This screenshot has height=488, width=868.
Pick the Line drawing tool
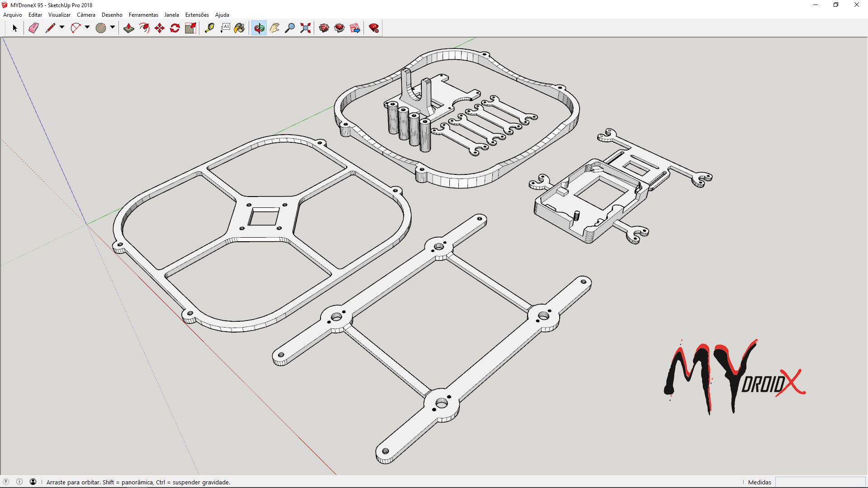click(x=50, y=28)
